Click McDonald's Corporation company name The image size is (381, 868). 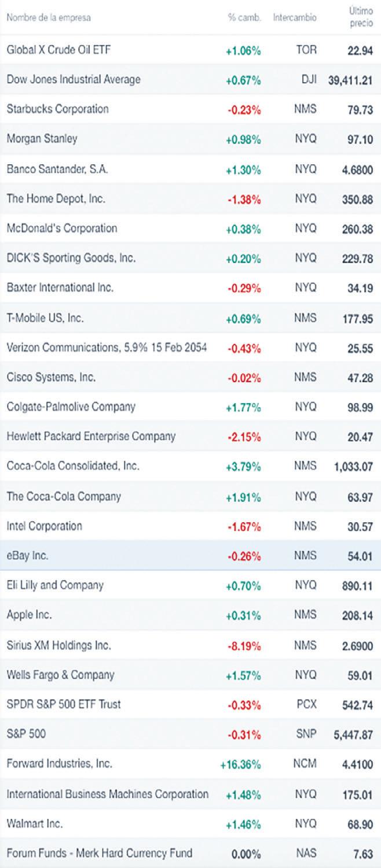pyautogui.click(x=61, y=228)
